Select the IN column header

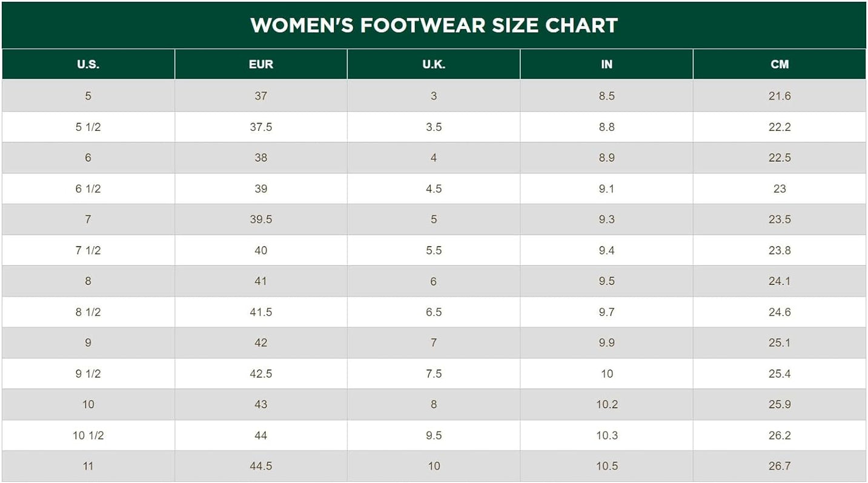pyautogui.click(x=607, y=64)
